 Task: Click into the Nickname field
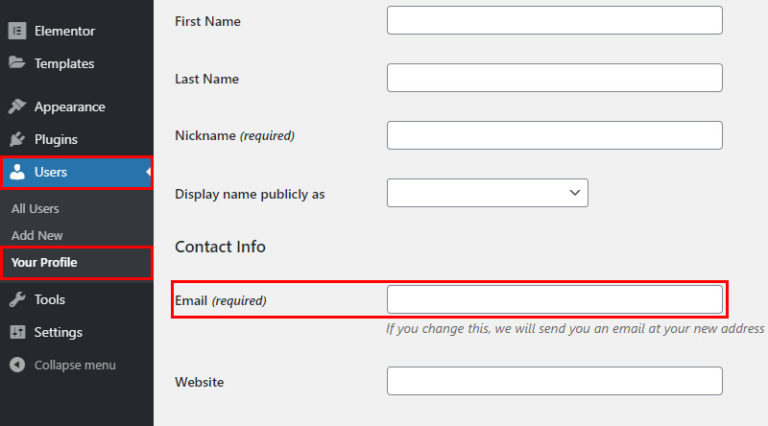point(554,135)
